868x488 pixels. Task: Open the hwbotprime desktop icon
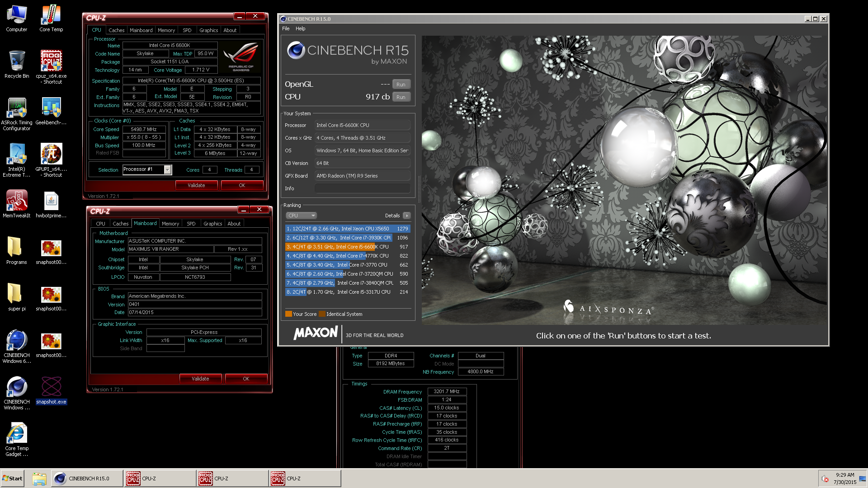click(51, 204)
